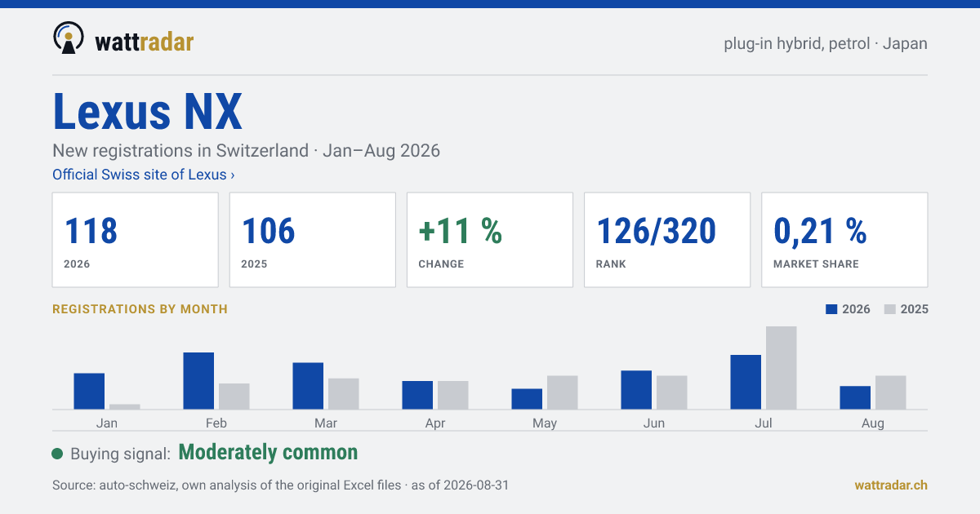980x514 pixels.
Task: Click the blue 2026 bar for January
Action: pyautogui.click(x=89, y=392)
